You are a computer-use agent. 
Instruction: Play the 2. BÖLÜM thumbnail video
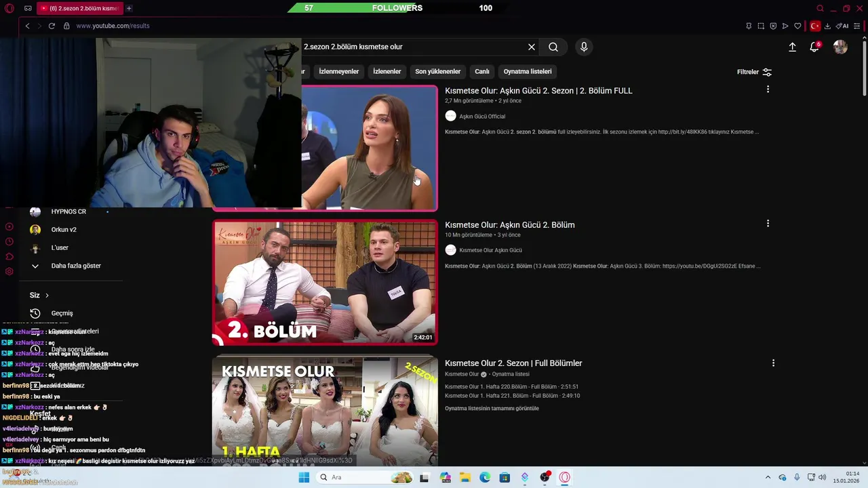(325, 282)
